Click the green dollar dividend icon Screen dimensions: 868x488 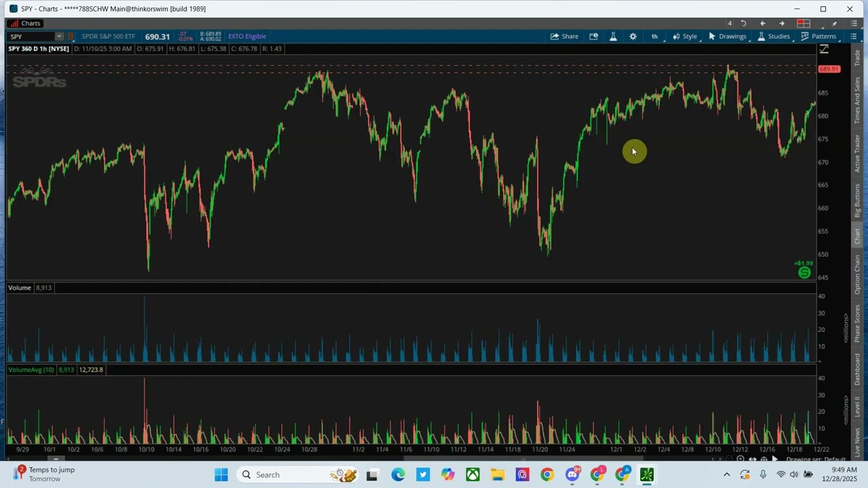804,272
